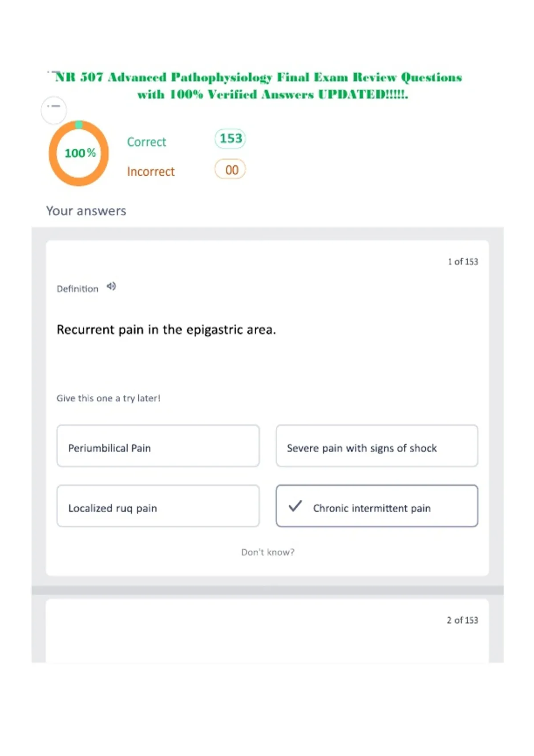Click the Correct label
Viewport: 534px width, 756px height.
point(146,142)
